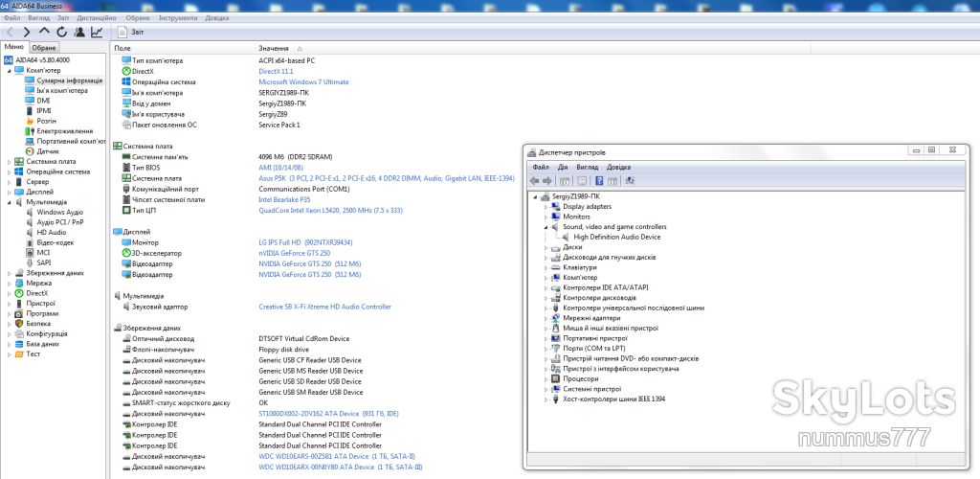Expand Мережеві адаптери in Device Manager
The height and width of the screenshot is (479, 980).
[546, 318]
